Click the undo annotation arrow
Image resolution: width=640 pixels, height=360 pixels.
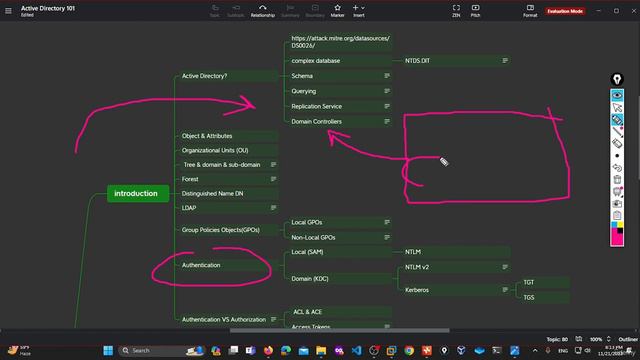(617, 167)
